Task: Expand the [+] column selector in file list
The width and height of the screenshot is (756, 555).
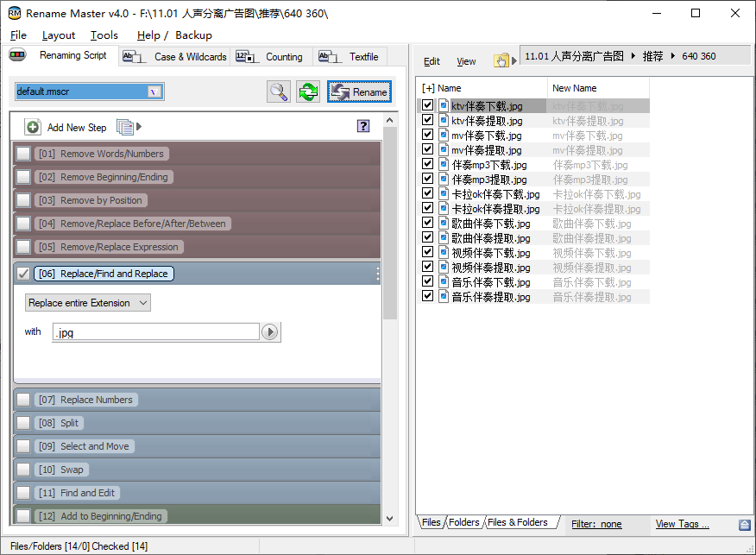Action: (x=428, y=88)
